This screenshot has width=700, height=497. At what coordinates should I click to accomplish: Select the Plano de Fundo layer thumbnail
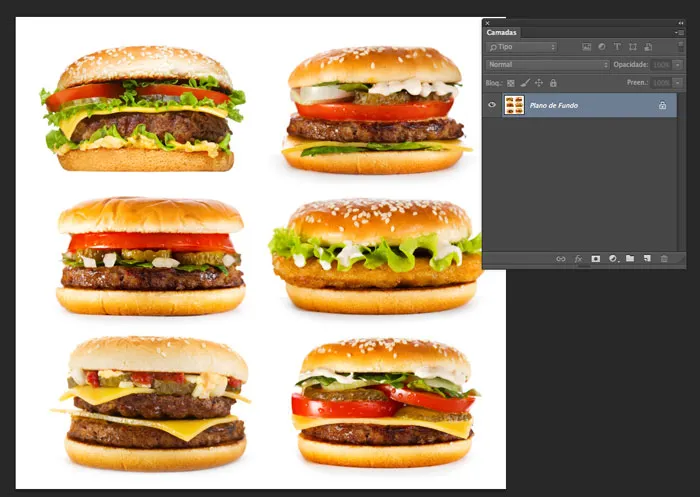tap(514, 105)
